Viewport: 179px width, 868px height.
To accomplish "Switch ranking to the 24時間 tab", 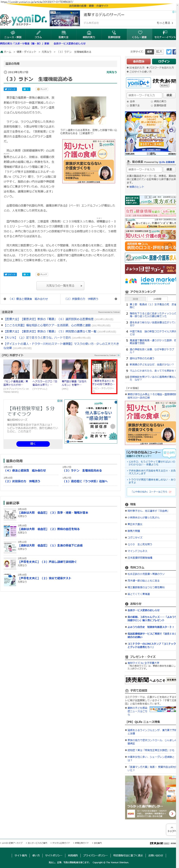I will pos(157,299).
